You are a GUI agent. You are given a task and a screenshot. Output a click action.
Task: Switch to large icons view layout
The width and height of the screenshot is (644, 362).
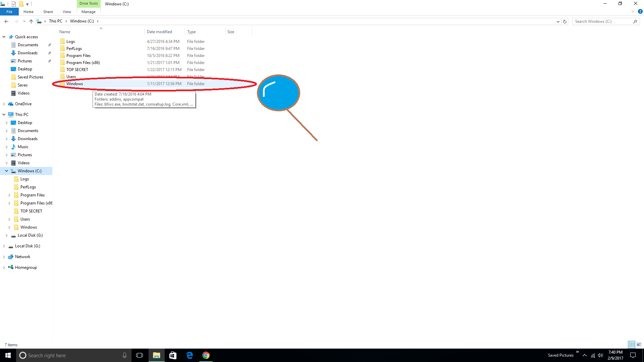point(639,345)
